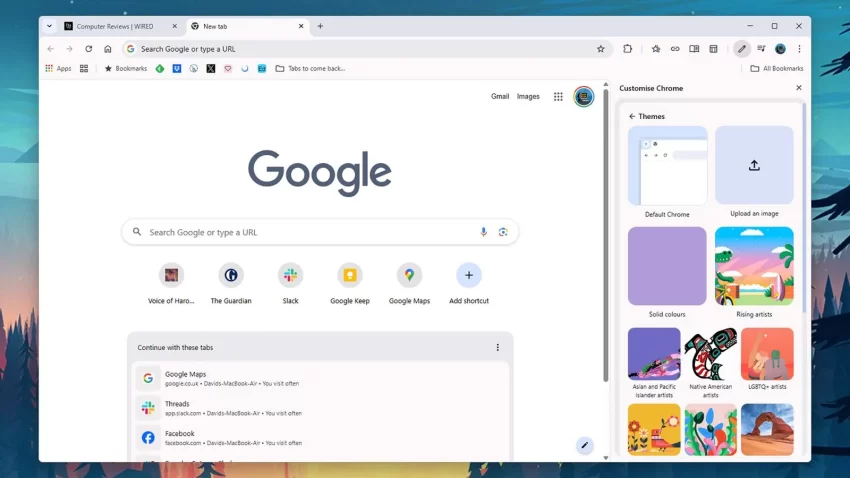Focus the address bar URL field
This screenshot has height=478, width=850.
coord(366,49)
